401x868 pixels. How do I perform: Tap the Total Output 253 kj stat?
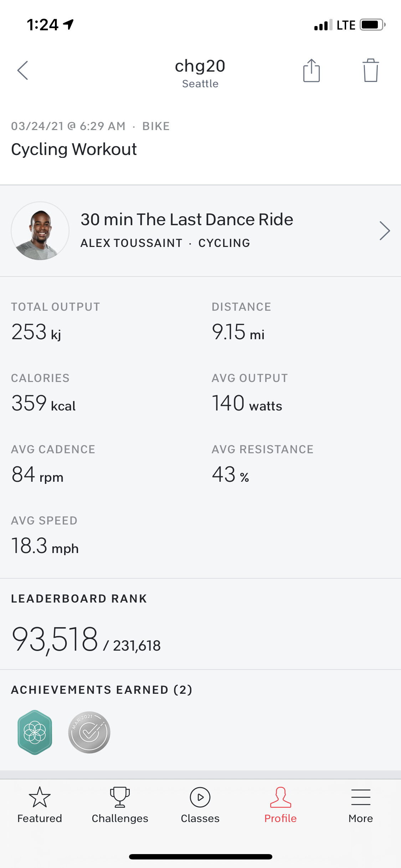click(36, 332)
